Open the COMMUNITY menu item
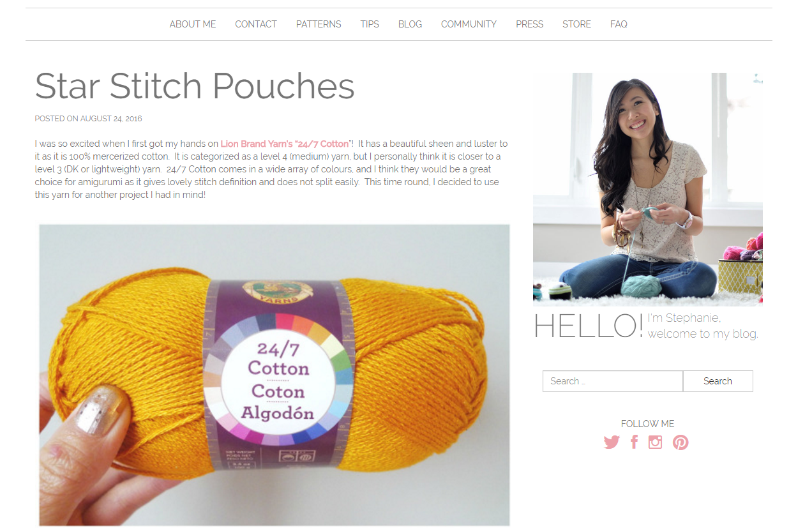 [469, 24]
